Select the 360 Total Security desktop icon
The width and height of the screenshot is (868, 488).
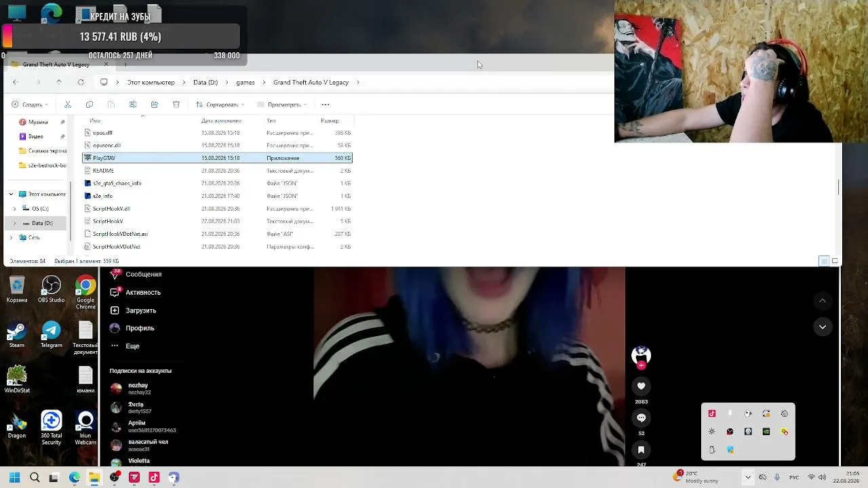[x=52, y=428]
